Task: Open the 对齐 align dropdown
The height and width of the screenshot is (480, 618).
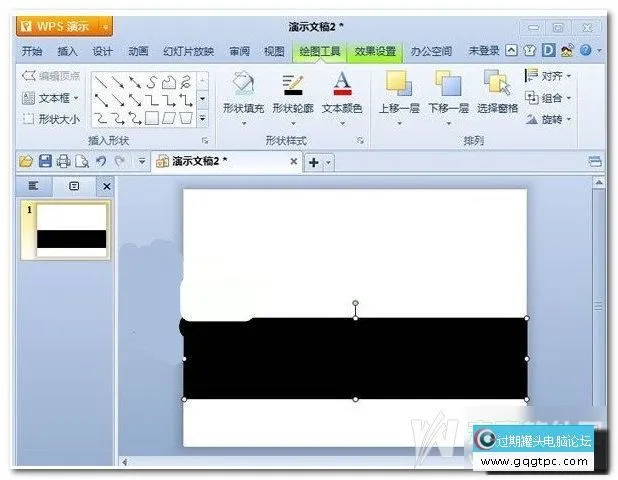Action: (x=548, y=75)
